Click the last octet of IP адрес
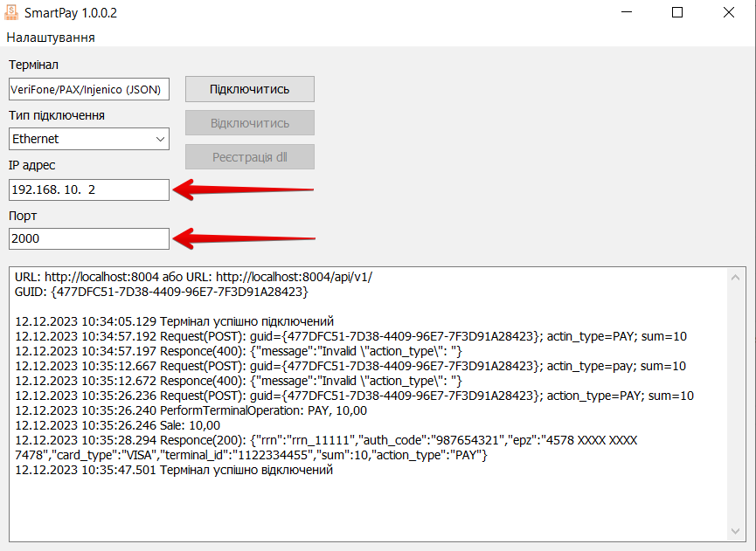 point(91,189)
